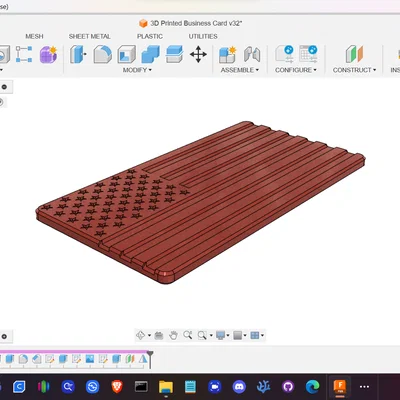Screen dimensions: 400x400
Task: Switch to the PLASTIC tab
Action: (150, 36)
